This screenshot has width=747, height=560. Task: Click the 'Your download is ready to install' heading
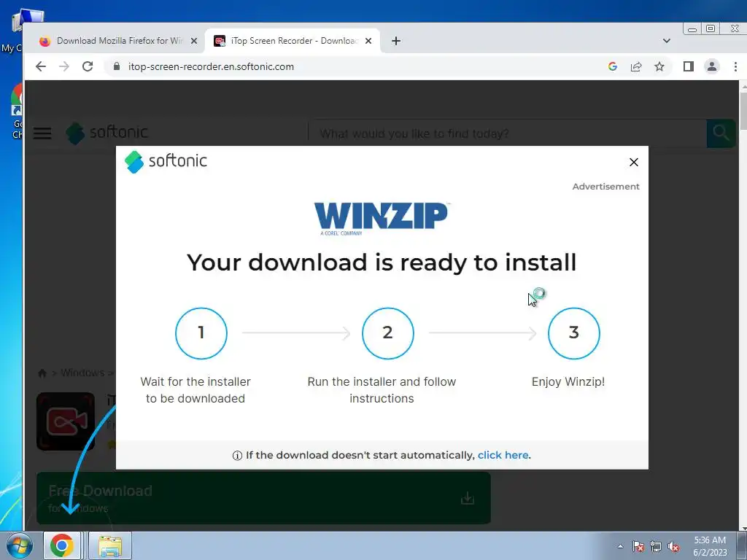(x=382, y=262)
